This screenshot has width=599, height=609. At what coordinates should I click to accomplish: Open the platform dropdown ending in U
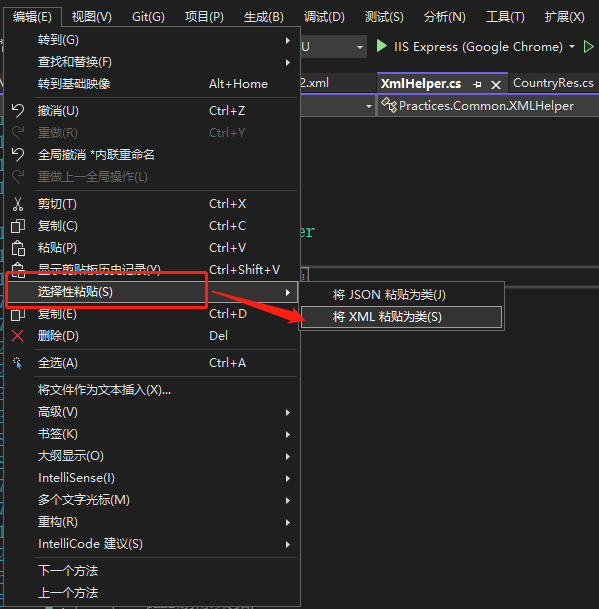333,47
